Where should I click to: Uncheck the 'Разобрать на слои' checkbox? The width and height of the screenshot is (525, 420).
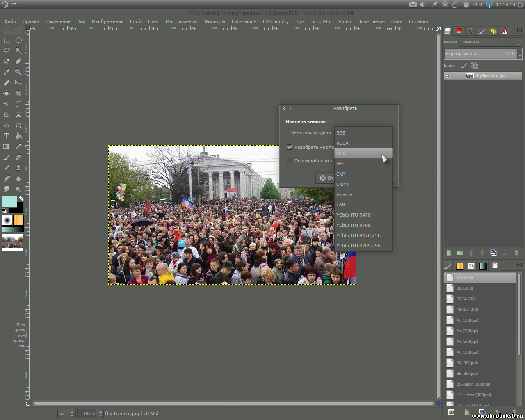(x=290, y=147)
